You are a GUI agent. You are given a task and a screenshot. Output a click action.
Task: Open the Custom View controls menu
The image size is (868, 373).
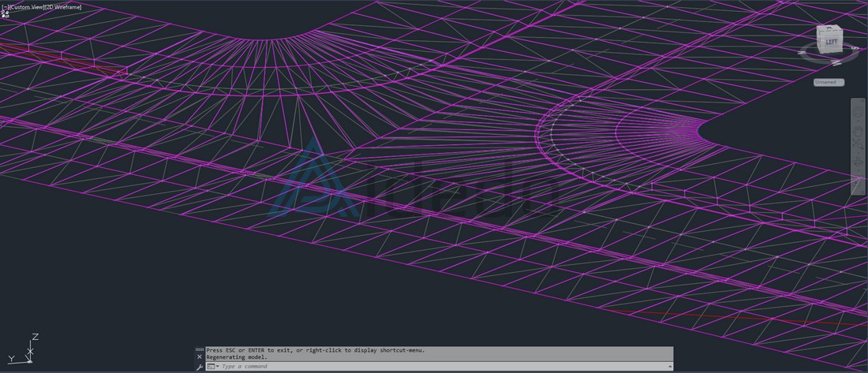(x=25, y=7)
